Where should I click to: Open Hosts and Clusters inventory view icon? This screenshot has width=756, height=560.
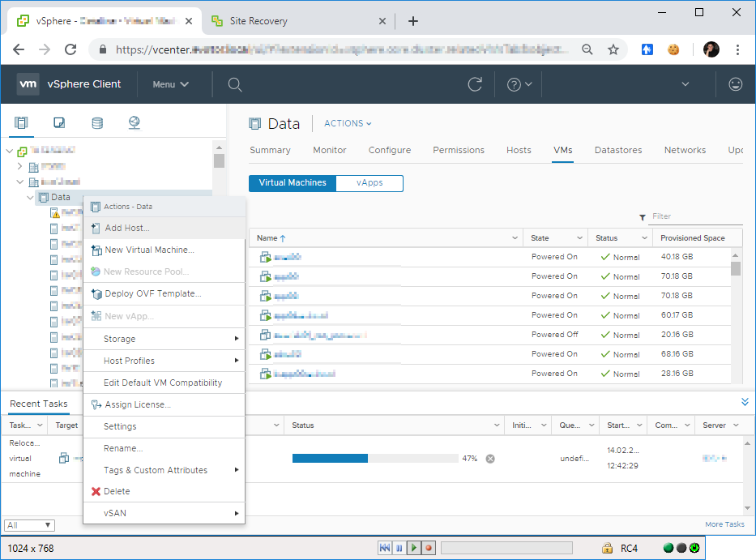[21, 122]
